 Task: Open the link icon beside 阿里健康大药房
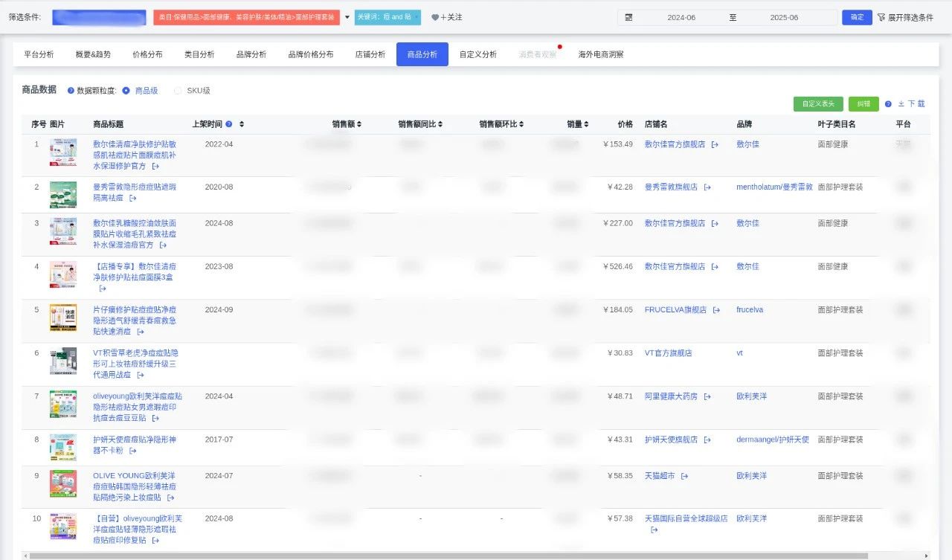click(707, 396)
